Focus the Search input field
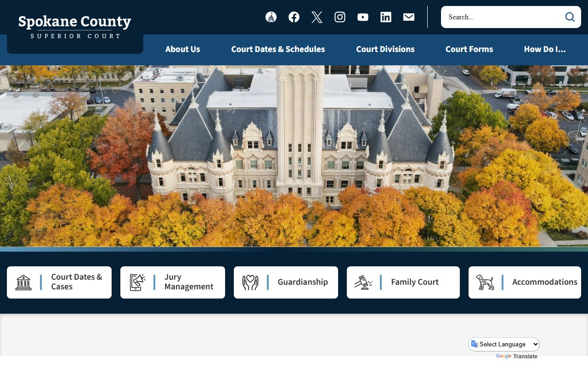Screen dimensions: 588x368 click(503, 17)
